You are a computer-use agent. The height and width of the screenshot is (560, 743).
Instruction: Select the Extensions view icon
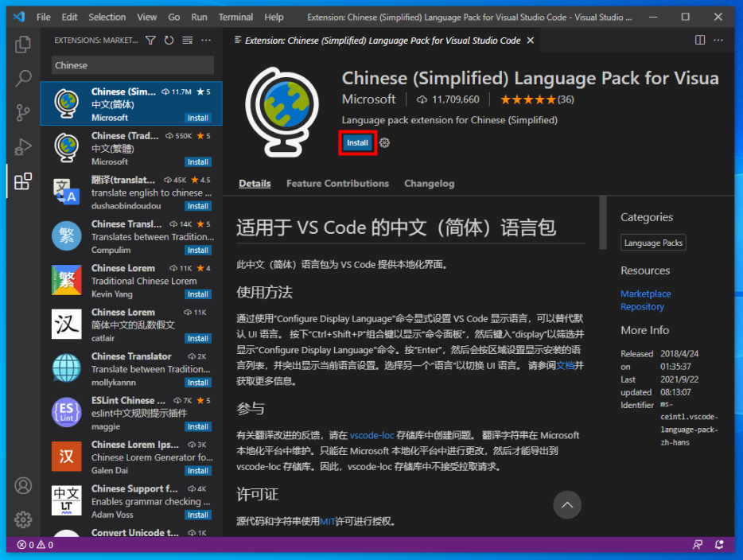coord(23,181)
